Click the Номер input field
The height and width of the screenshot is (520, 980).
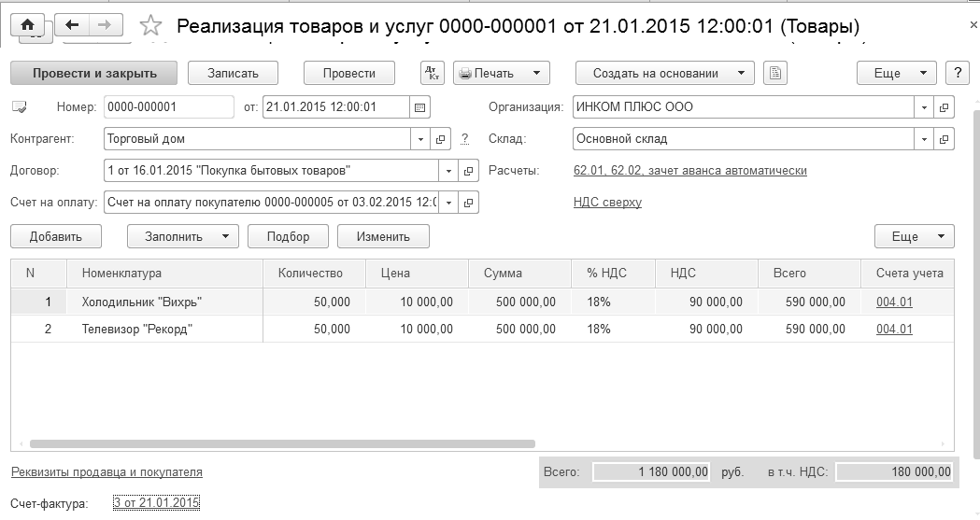tap(169, 107)
